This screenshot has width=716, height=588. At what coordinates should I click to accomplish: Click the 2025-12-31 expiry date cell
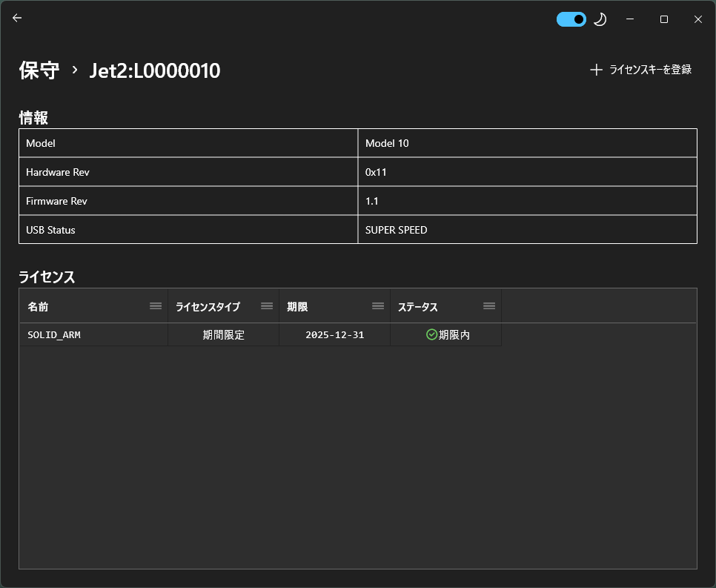[x=334, y=335]
